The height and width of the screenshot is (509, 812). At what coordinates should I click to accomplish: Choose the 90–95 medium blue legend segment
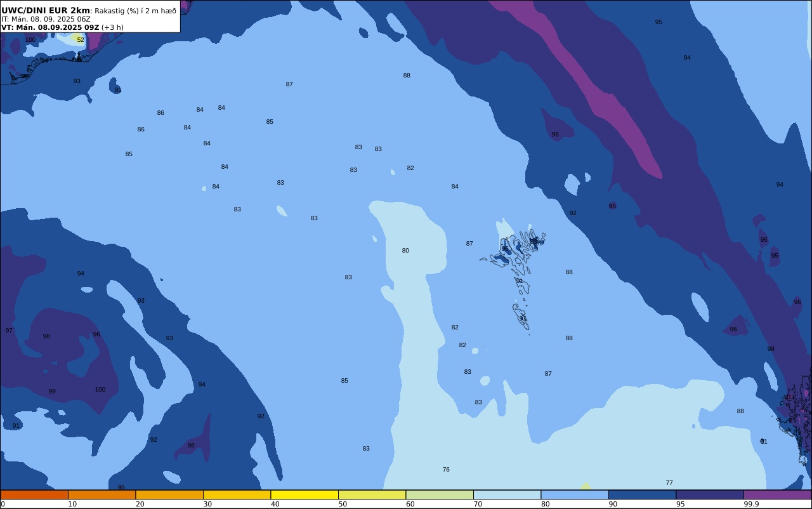(642, 494)
